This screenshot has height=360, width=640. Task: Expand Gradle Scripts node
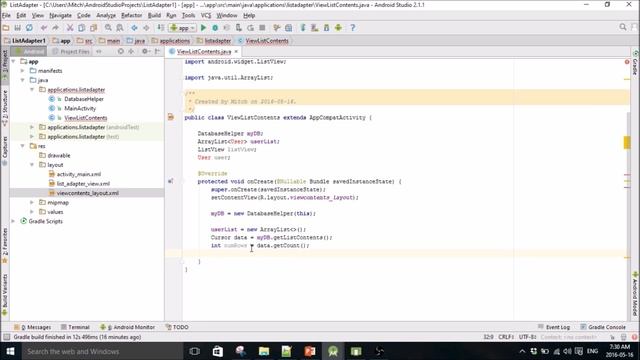point(13,221)
